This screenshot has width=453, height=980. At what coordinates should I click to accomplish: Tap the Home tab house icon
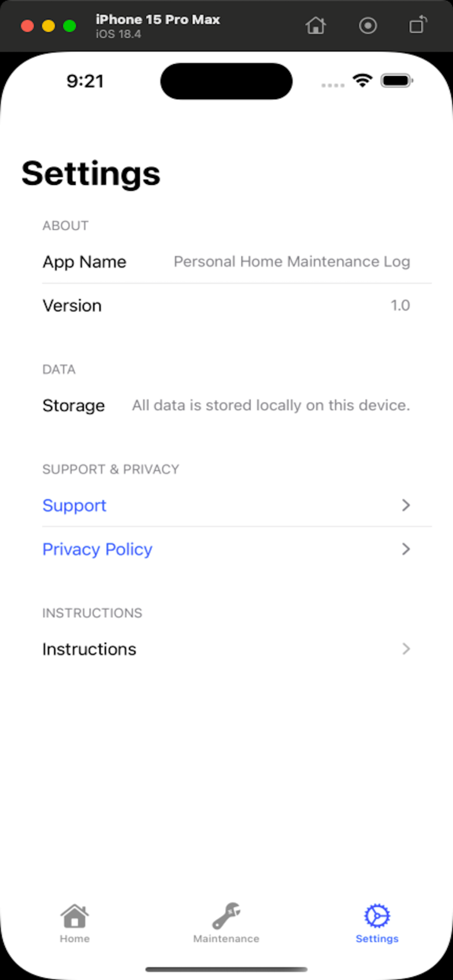tap(75, 916)
